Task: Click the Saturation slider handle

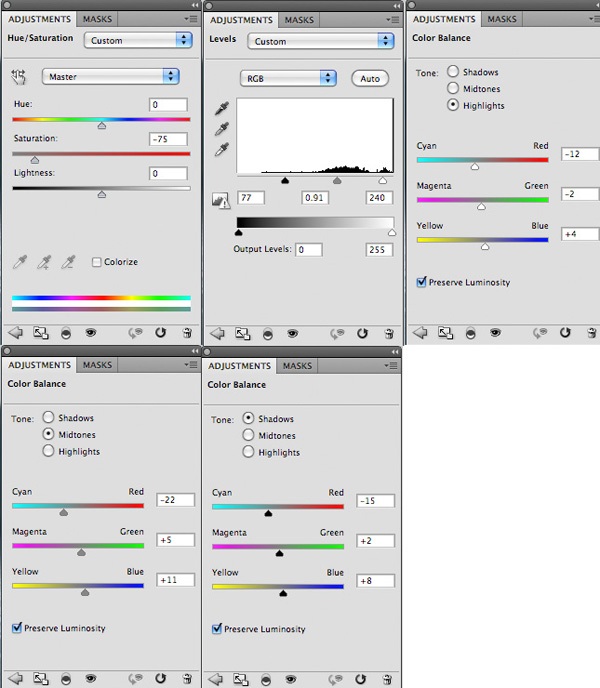Action: [35, 160]
